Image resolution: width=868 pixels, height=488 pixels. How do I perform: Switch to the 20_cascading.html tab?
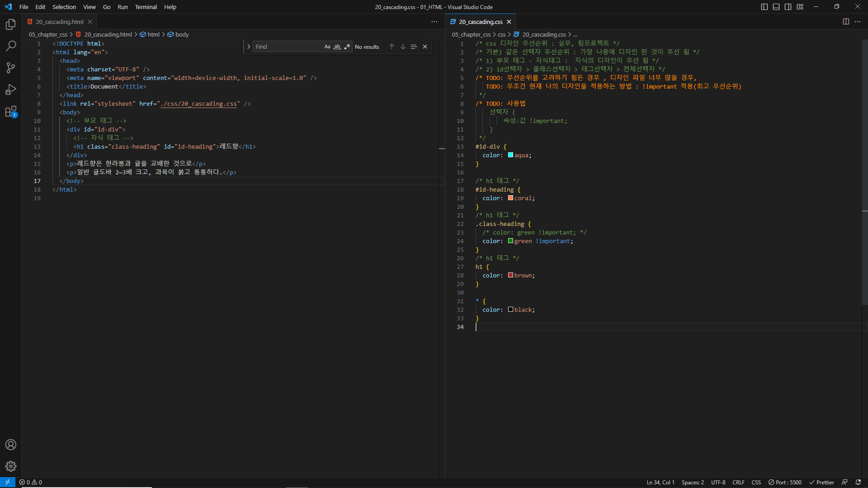(59, 22)
